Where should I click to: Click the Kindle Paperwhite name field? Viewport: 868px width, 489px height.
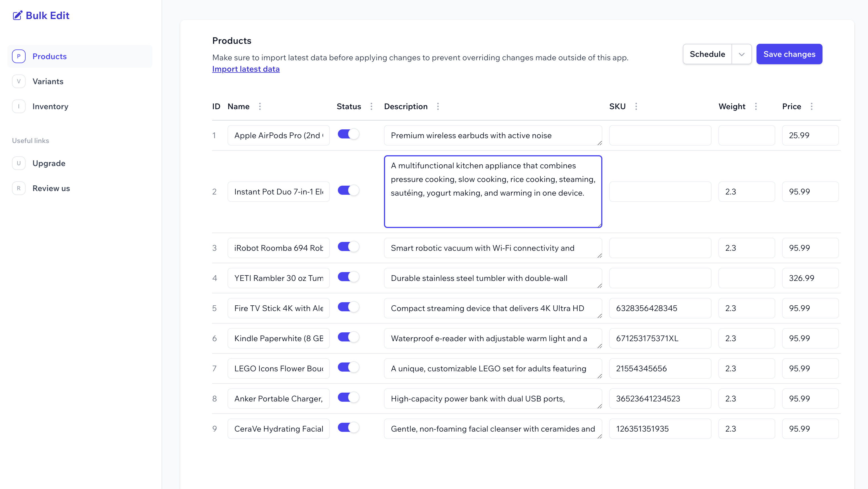pyautogui.click(x=279, y=338)
